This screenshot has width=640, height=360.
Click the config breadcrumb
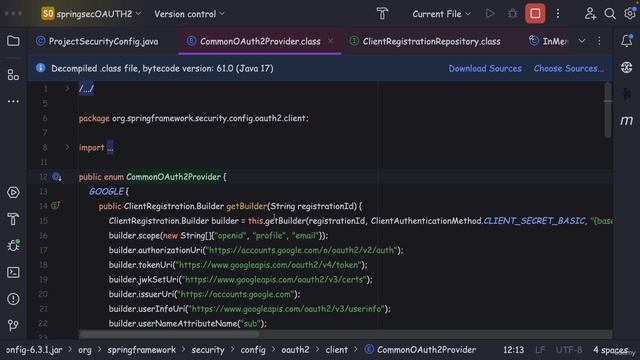point(253,350)
